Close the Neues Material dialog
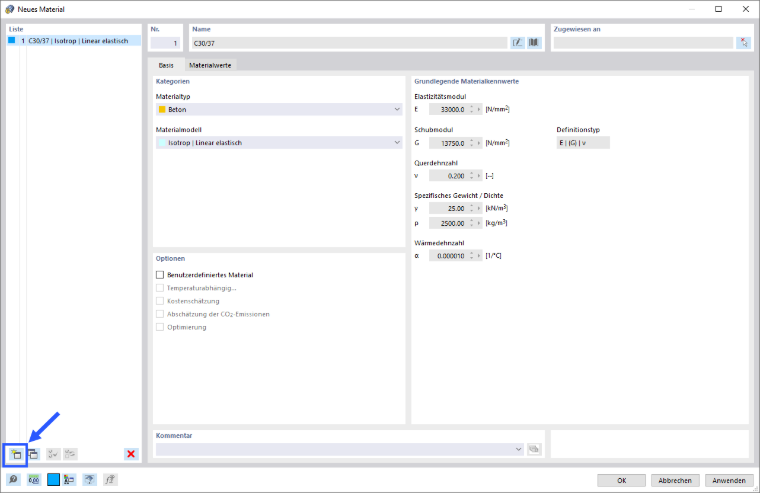This screenshot has height=493, width=760. [745, 9]
